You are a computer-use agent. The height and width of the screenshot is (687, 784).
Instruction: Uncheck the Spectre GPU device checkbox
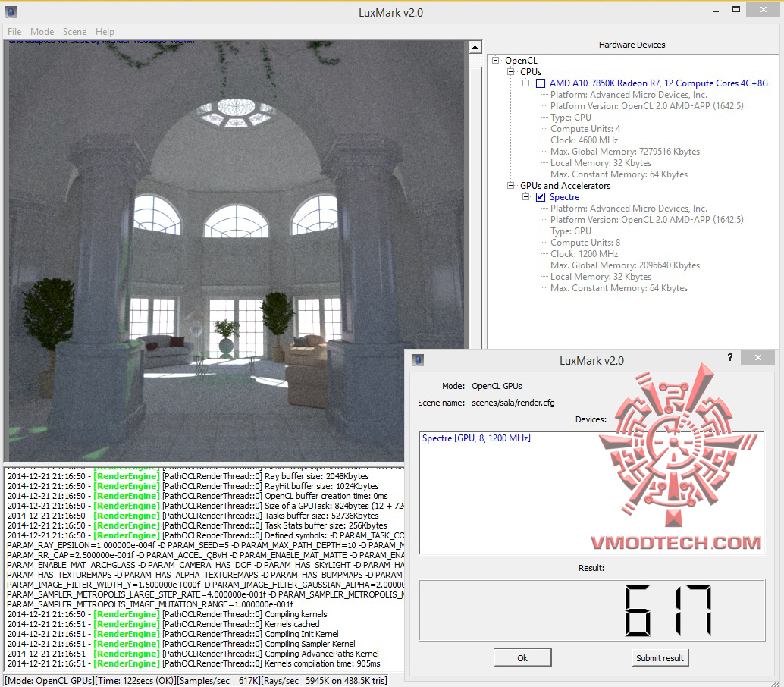541,197
